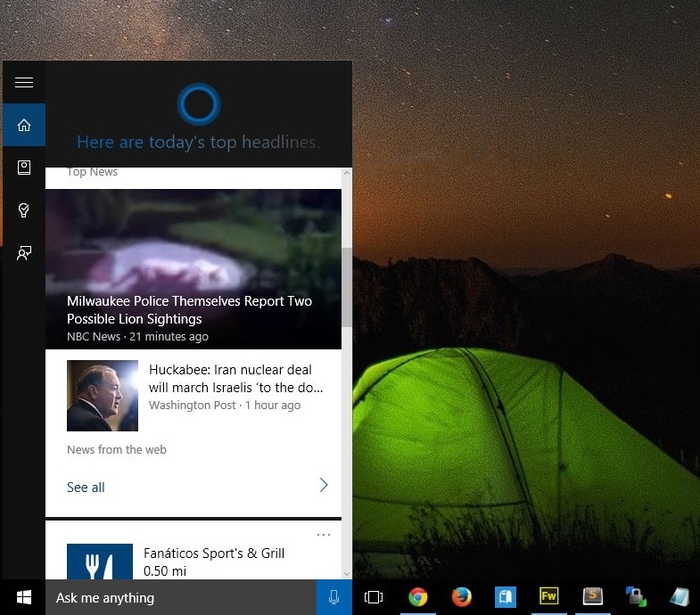Open the Cortana hamburger menu
This screenshot has height=615, width=700.
point(24,83)
